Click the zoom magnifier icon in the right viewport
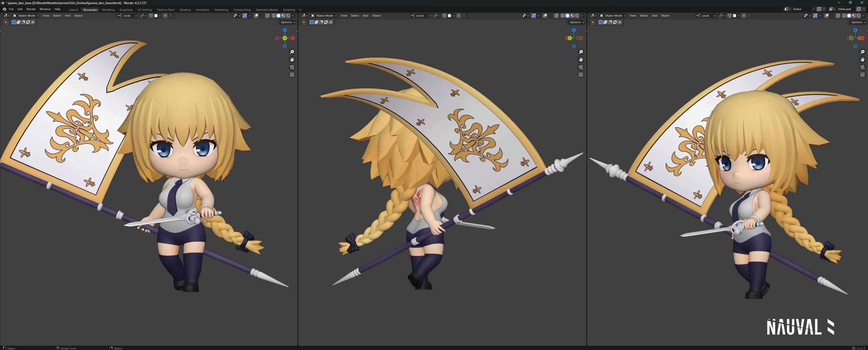 tap(862, 52)
